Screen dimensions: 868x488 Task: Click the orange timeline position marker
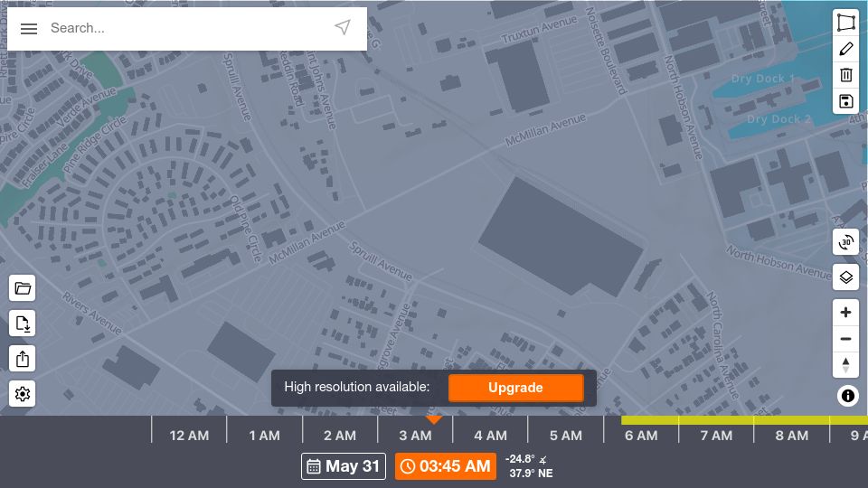434,420
